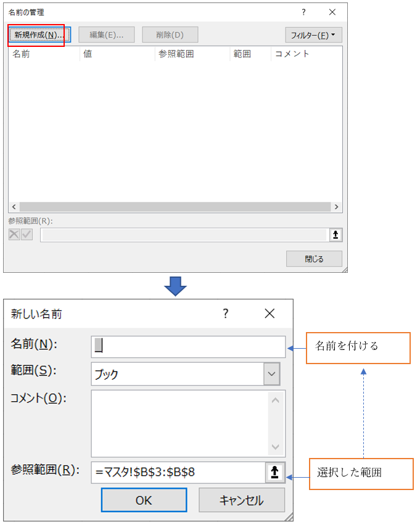The width and height of the screenshot is (420, 524).
Task: Click the help question mark in 名前の管理
Action: coord(303,12)
